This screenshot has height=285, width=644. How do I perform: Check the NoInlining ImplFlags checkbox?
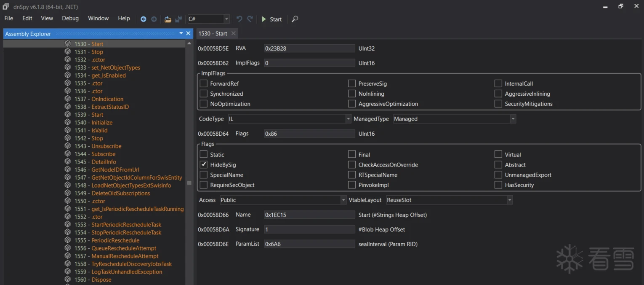352,94
